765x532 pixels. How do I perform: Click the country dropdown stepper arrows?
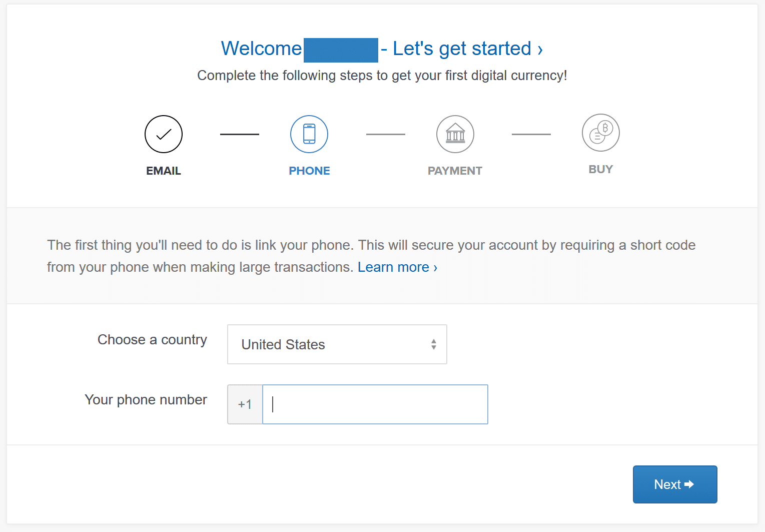pos(433,344)
